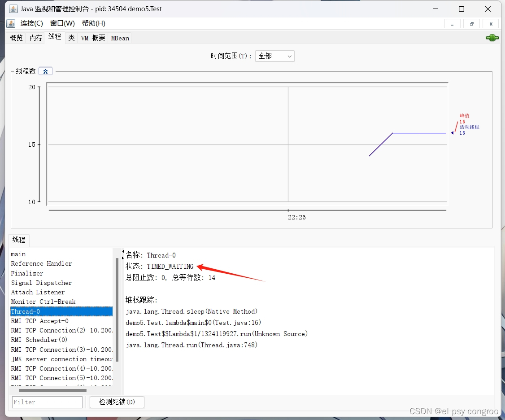Click the Java icon beside the 连接 menu
Screen dimensions: 505x420
(11, 23)
